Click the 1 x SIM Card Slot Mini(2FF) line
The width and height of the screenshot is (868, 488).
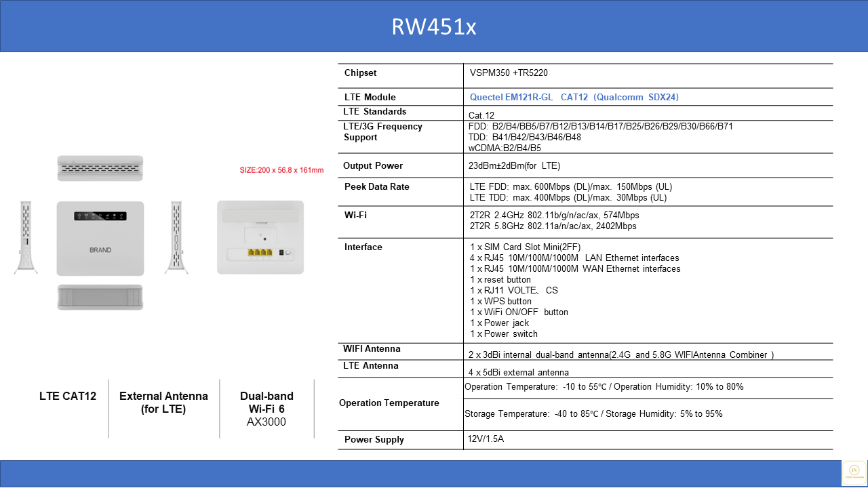click(x=526, y=247)
